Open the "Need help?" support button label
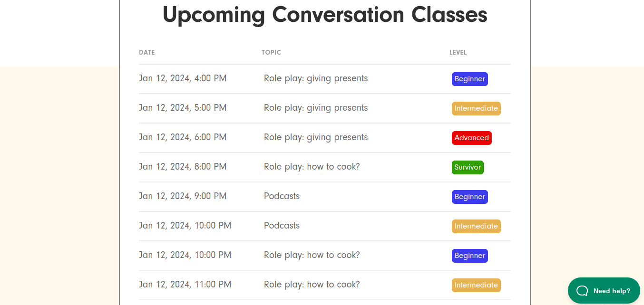 (x=612, y=291)
